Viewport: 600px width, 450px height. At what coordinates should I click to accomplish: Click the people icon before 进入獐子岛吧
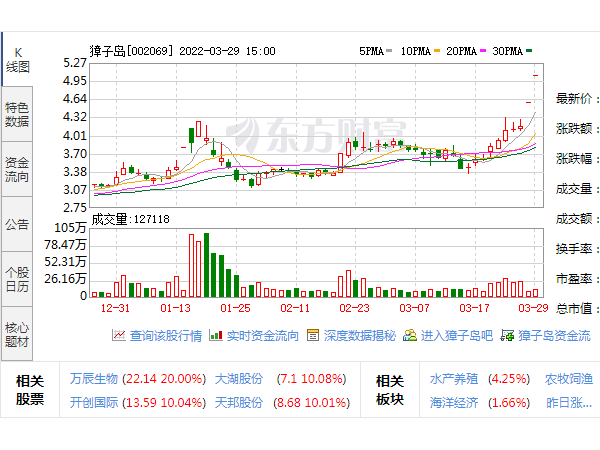pyautogui.click(x=410, y=337)
